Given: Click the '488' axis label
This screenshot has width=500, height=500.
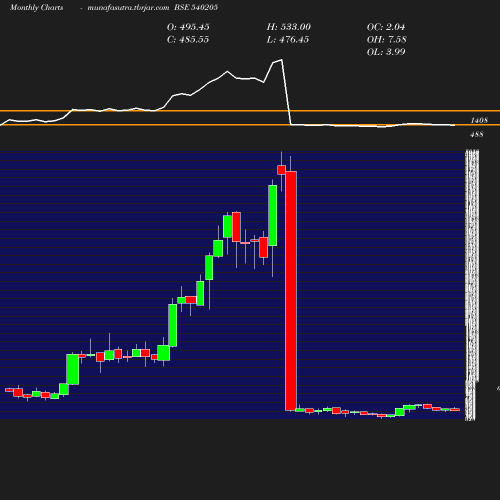Looking at the screenshot, I should coord(477,134).
